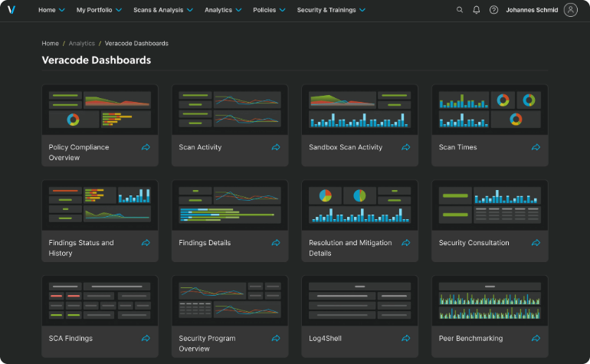Open the Security & Trainings menu
Viewport: 590px width, 364px height.
[x=331, y=10]
